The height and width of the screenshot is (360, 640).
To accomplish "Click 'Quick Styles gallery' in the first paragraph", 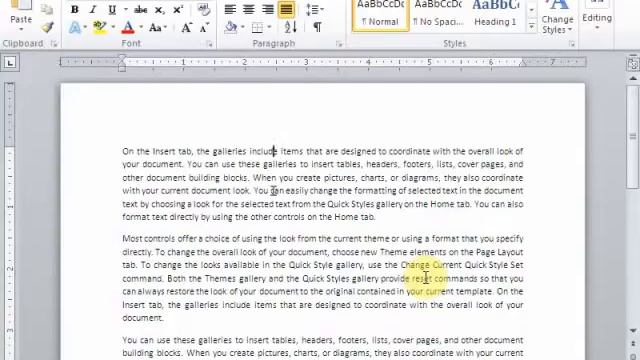I will coord(365,204).
